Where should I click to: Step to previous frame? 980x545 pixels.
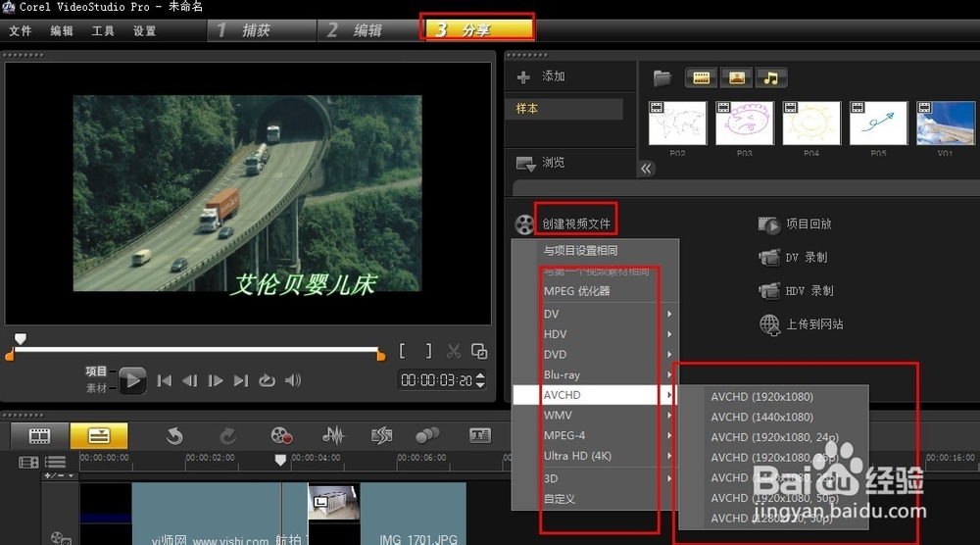189,380
